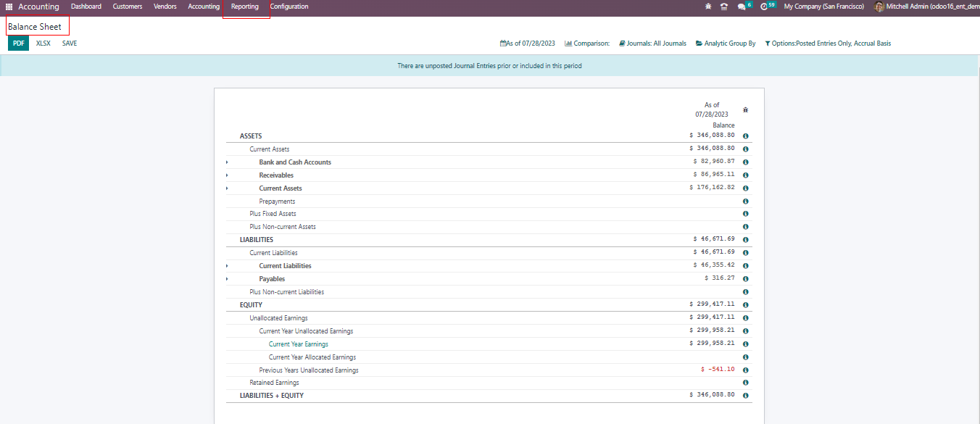Click the PDF export button

[x=19, y=43]
